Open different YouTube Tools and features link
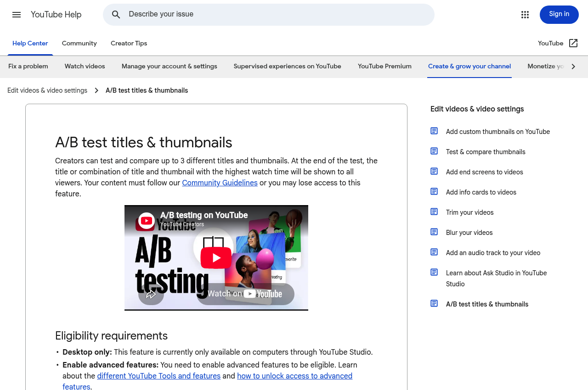The height and width of the screenshot is (390, 588). coord(159,376)
